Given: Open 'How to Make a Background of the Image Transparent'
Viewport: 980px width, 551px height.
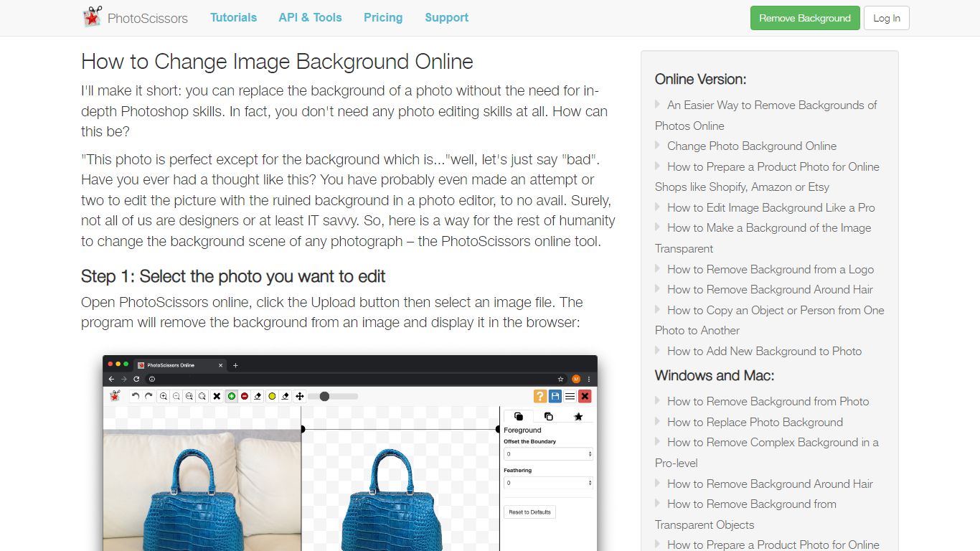Looking at the screenshot, I should 763,238.
